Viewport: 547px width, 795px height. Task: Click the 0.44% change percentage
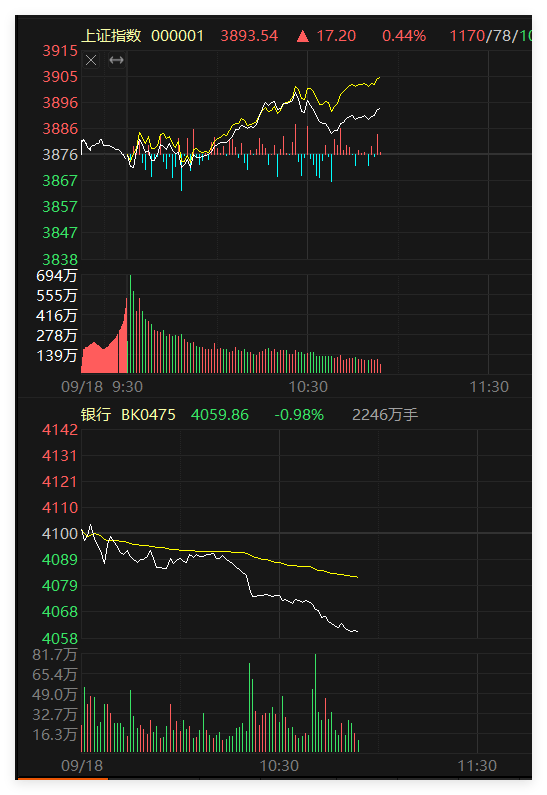click(x=404, y=36)
